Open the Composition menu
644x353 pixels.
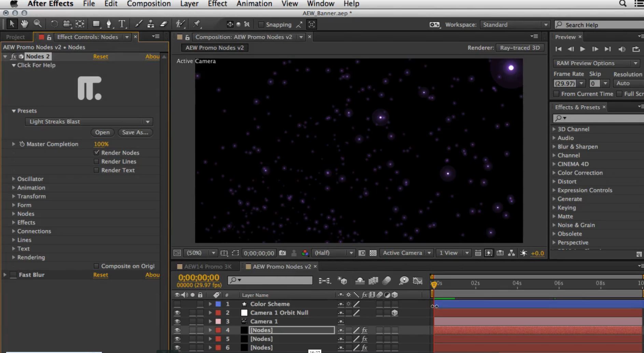[x=149, y=4]
